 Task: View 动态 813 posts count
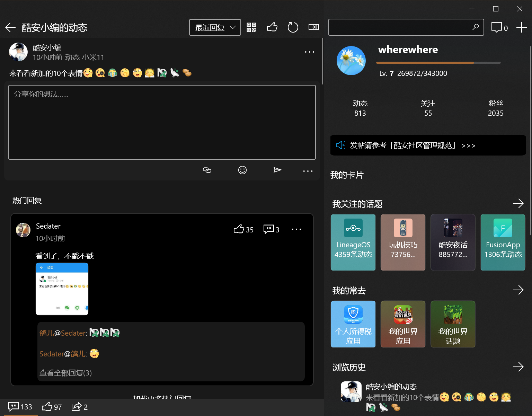pyautogui.click(x=360, y=108)
